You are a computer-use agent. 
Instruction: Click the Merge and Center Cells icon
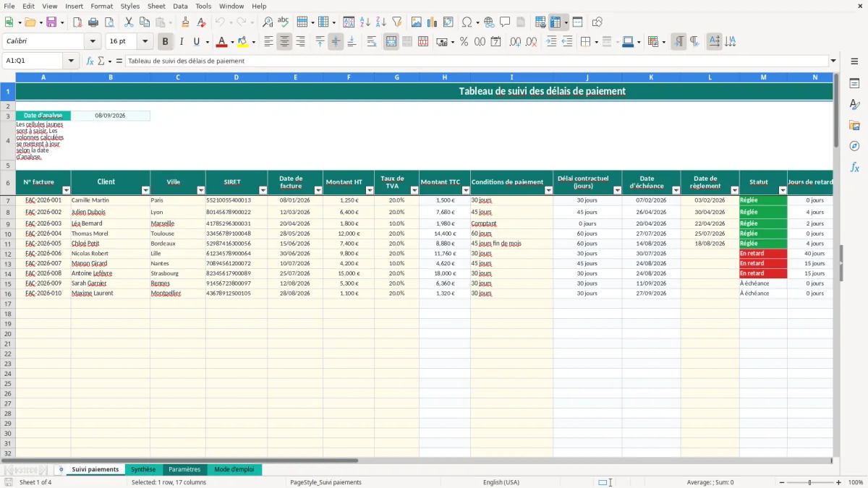tap(391, 42)
